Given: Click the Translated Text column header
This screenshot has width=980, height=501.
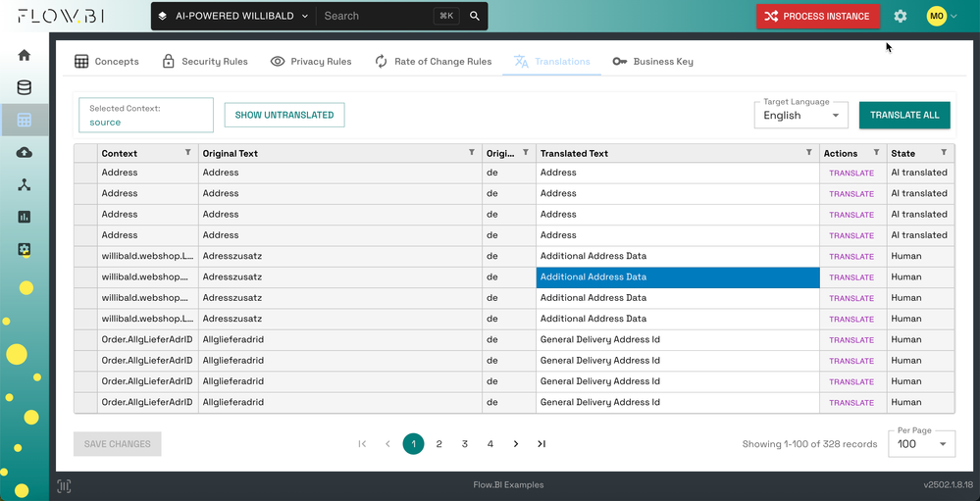Looking at the screenshot, I should click(678, 153).
